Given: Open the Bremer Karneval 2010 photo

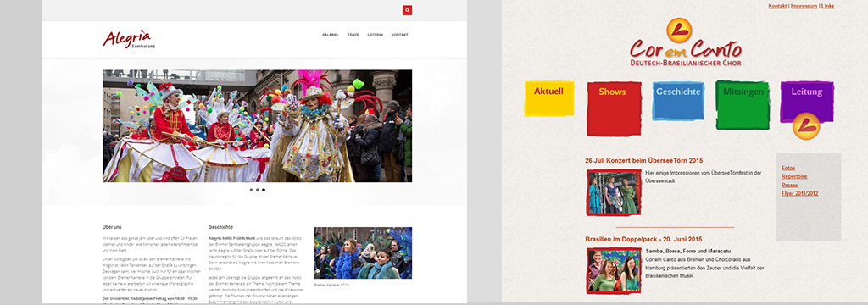Looking at the screenshot, I should coord(363,253).
